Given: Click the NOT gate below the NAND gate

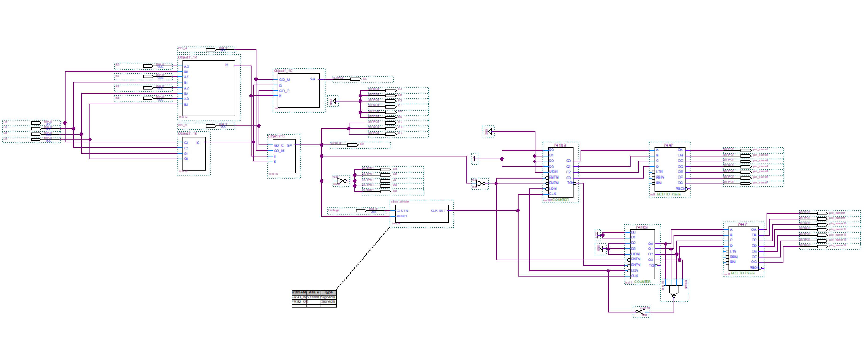Looking at the screenshot, I should (x=641, y=312).
